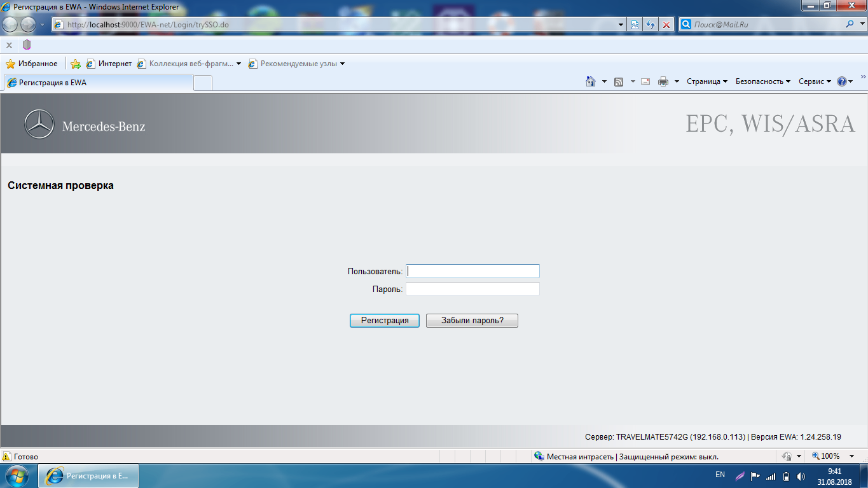868x488 pixels.
Task: Click the magnifier search button
Action: (850, 25)
